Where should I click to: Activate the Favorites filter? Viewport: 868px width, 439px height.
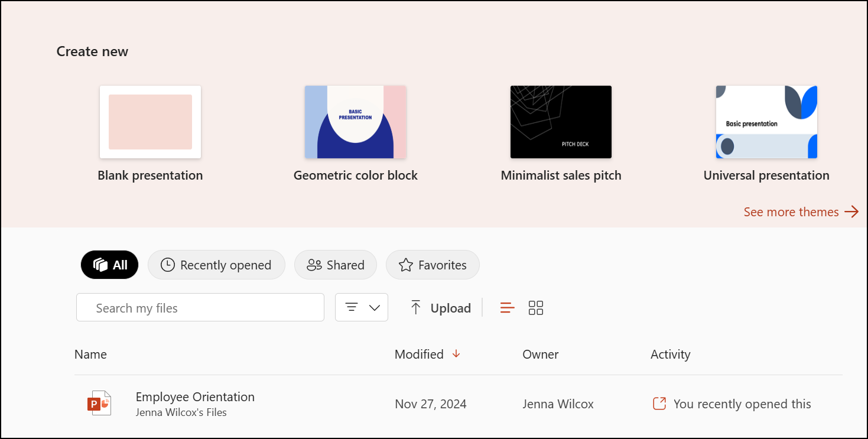433,265
